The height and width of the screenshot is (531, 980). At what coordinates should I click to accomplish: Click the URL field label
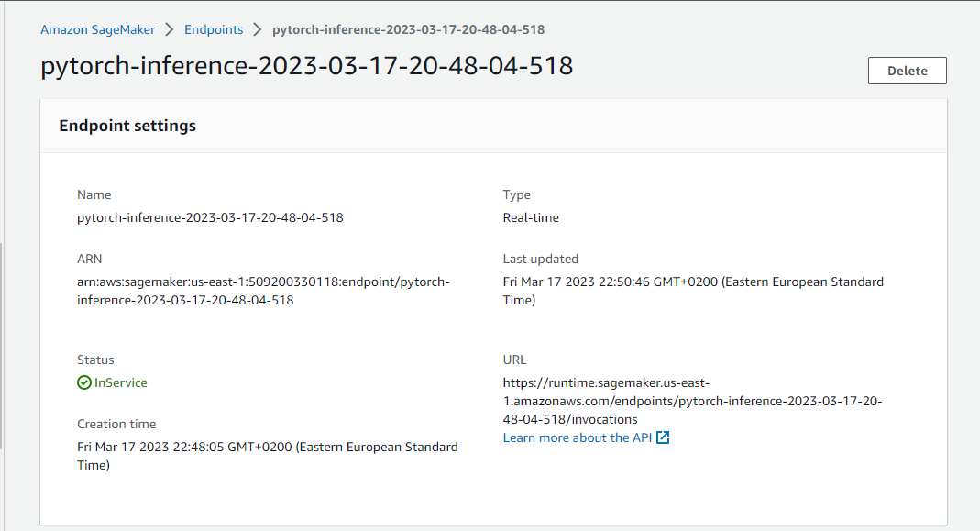tap(514, 360)
